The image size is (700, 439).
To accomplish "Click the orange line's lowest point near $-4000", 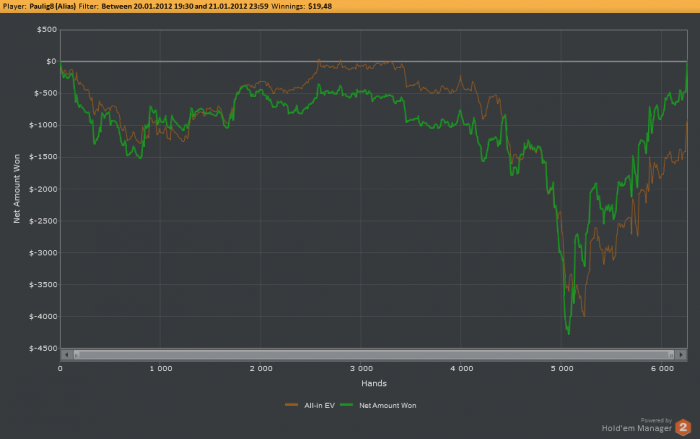I will (584, 315).
